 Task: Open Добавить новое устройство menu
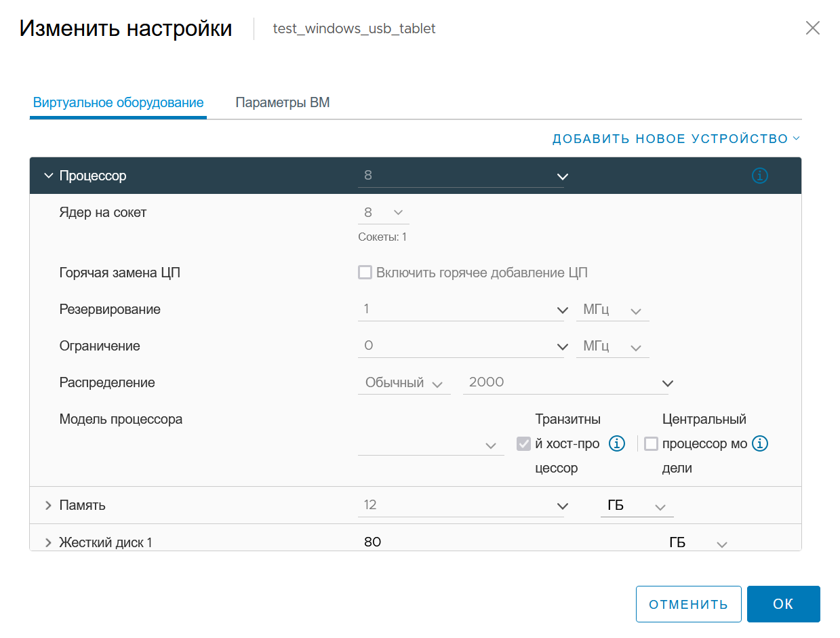[677, 139]
